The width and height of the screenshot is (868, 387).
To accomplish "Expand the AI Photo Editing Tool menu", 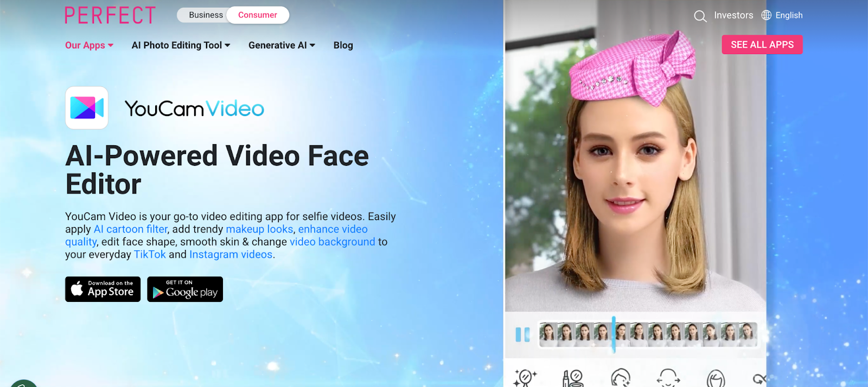I will point(181,46).
